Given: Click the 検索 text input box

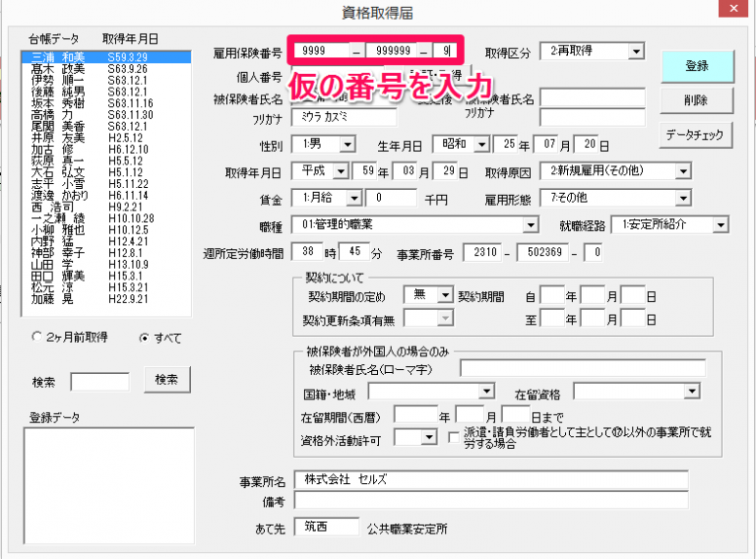Looking at the screenshot, I should click(x=99, y=382).
